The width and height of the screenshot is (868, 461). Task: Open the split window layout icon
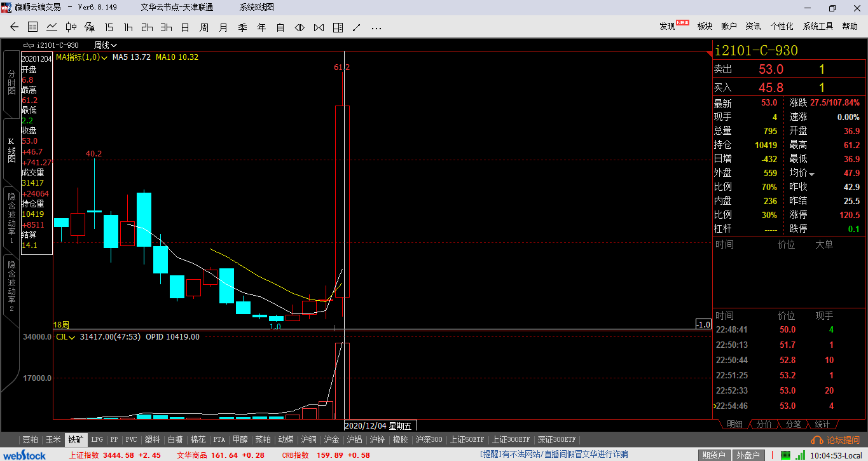point(338,27)
